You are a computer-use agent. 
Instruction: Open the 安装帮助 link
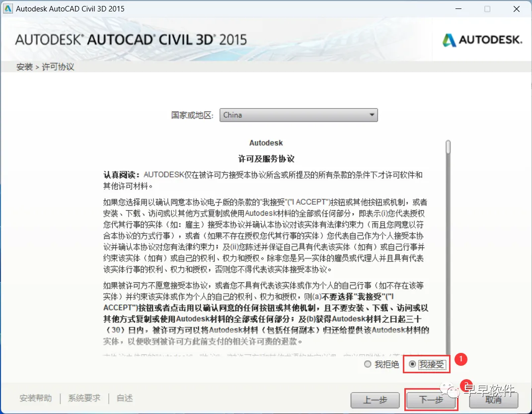click(36, 398)
